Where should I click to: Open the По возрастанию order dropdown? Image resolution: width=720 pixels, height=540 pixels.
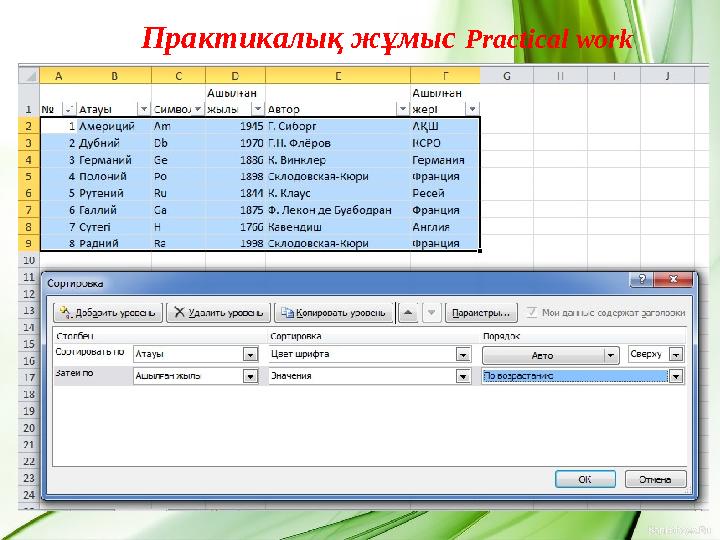(676, 377)
